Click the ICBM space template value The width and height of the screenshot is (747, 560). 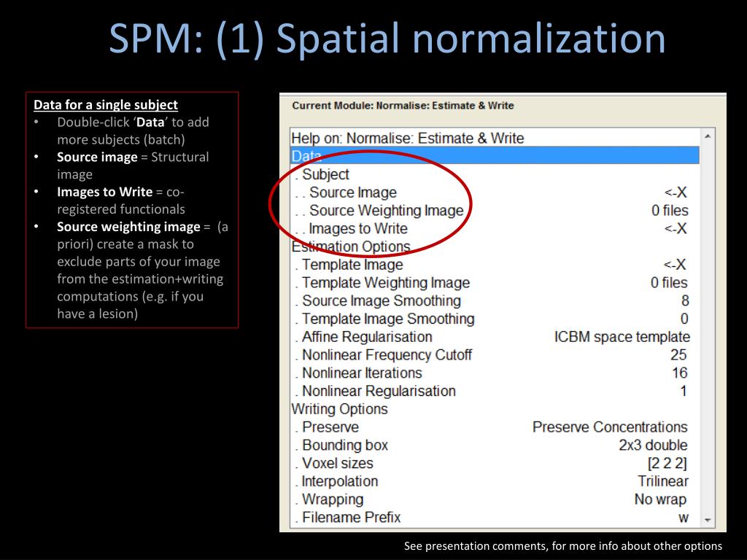[x=622, y=337]
